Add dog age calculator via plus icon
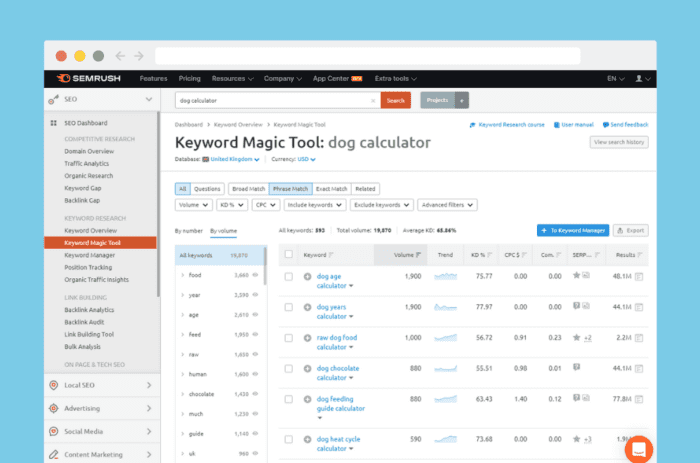The width and height of the screenshot is (700, 463). pos(307,276)
